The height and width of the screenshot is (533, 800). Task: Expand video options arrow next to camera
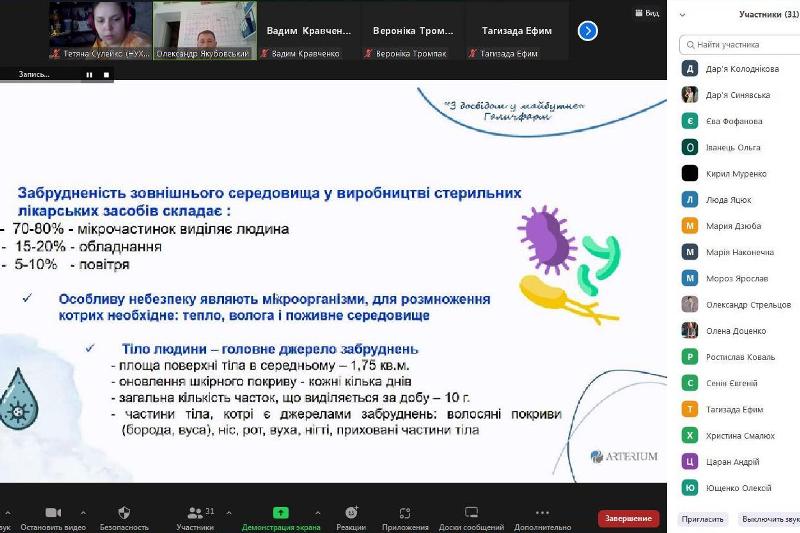click(x=83, y=513)
